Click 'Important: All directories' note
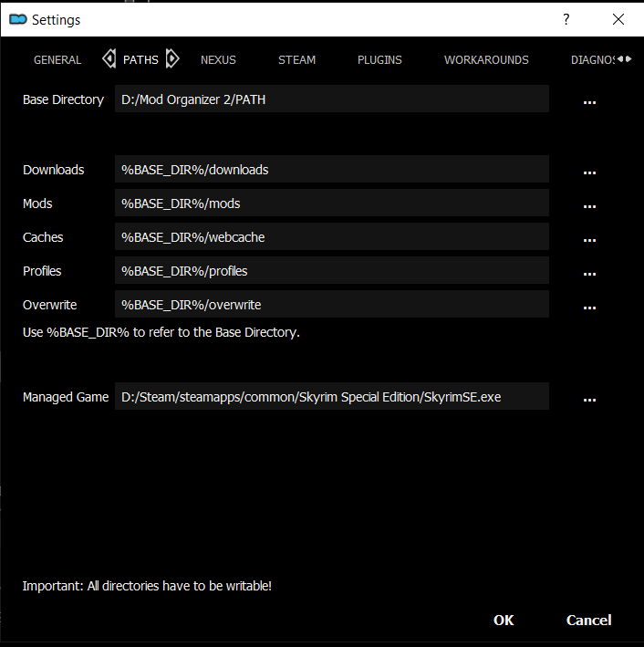Viewport: 644px width, 647px height. click(x=147, y=586)
